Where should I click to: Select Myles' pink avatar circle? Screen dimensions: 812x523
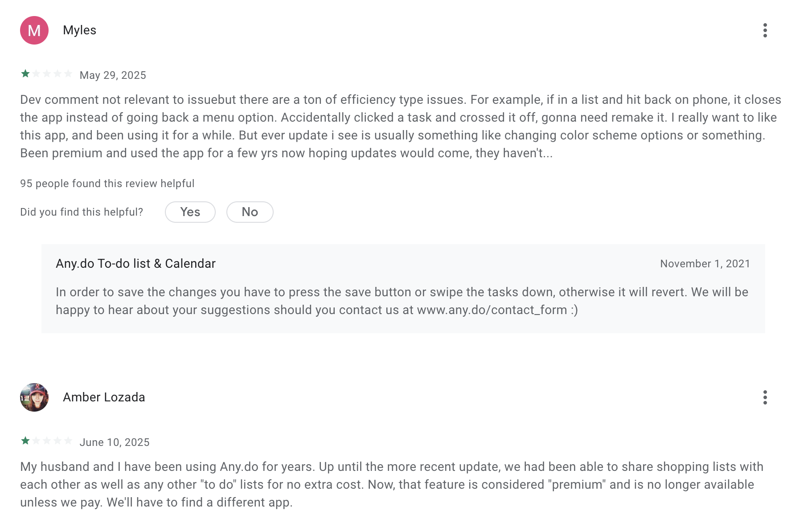click(x=34, y=30)
